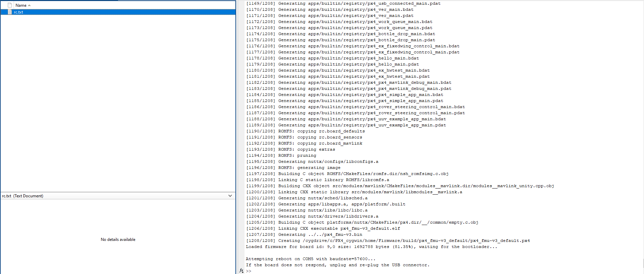Image resolution: width=644 pixels, height=274 pixels.
Task: Click the [1192/1208] copying rc.board_mavlink line
Action: (304, 143)
